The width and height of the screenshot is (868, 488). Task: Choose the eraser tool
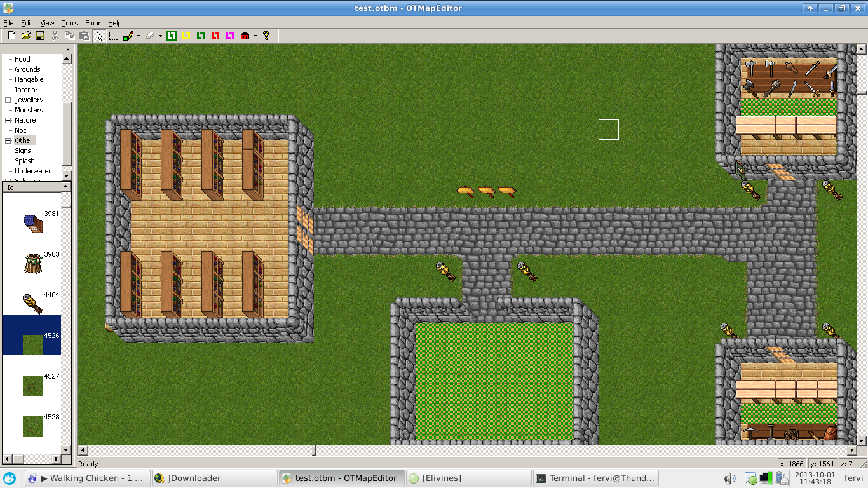click(150, 36)
